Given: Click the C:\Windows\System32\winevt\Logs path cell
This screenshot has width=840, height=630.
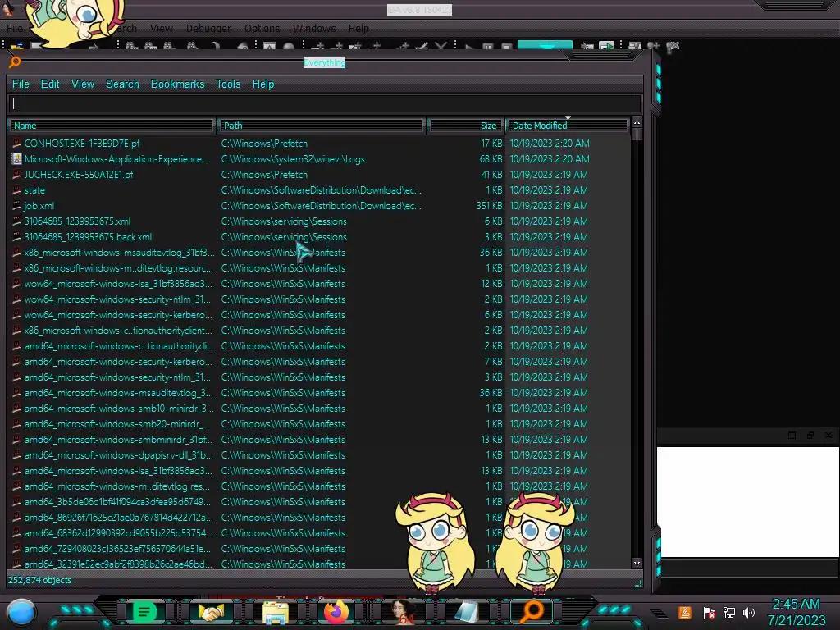Looking at the screenshot, I should pyautogui.click(x=293, y=159).
